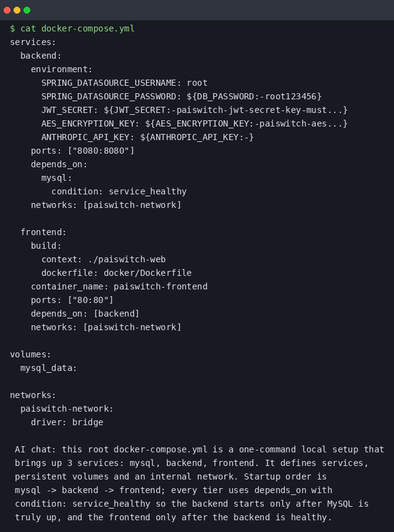The height and width of the screenshot is (532, 394).
Task: Click the green maximize window dot
Action: coord(27,10)
